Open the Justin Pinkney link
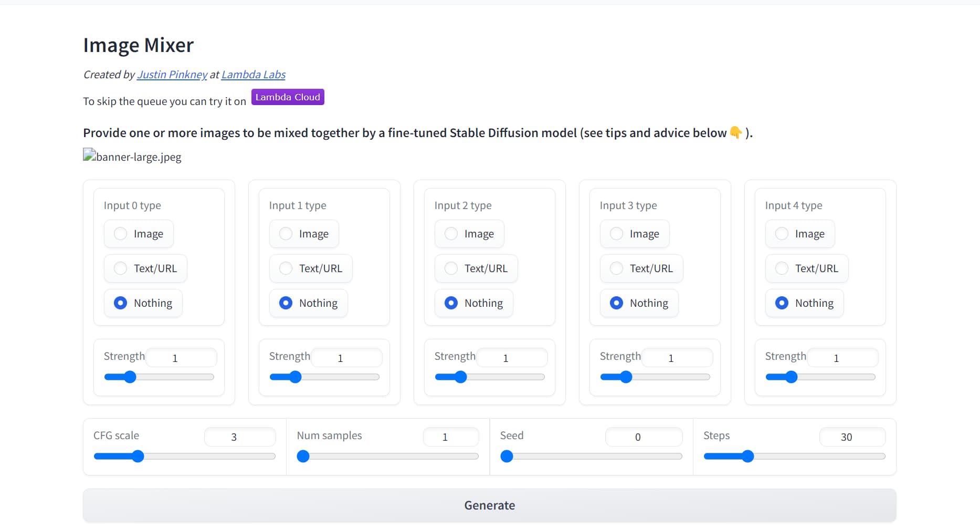980x529 pixels. pyautogui.click(x=172, y=75)
